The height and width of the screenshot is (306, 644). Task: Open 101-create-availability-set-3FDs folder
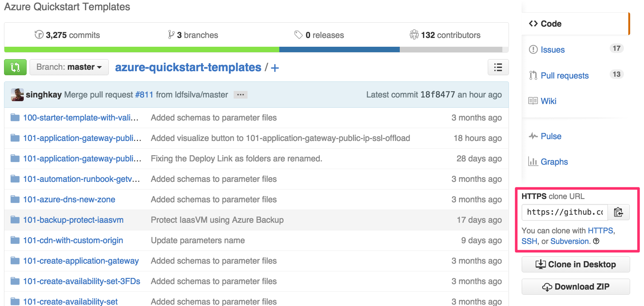(x=81, y=281)
